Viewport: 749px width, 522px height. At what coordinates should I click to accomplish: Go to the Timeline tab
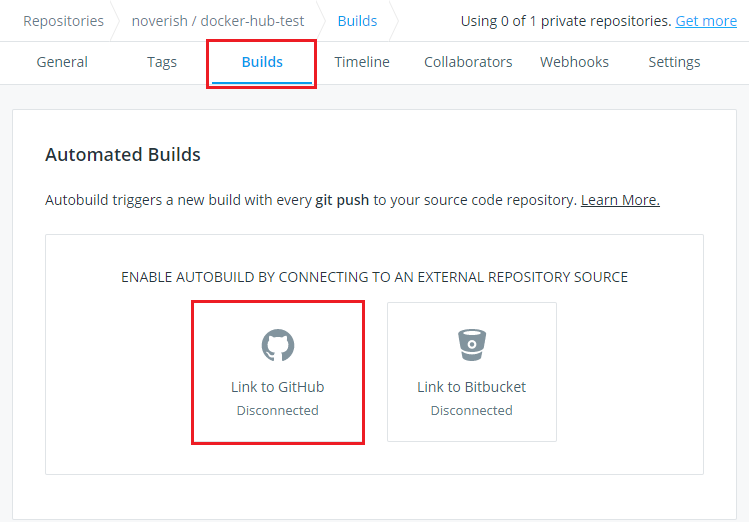pyautogui.click(x=362, y=62)
